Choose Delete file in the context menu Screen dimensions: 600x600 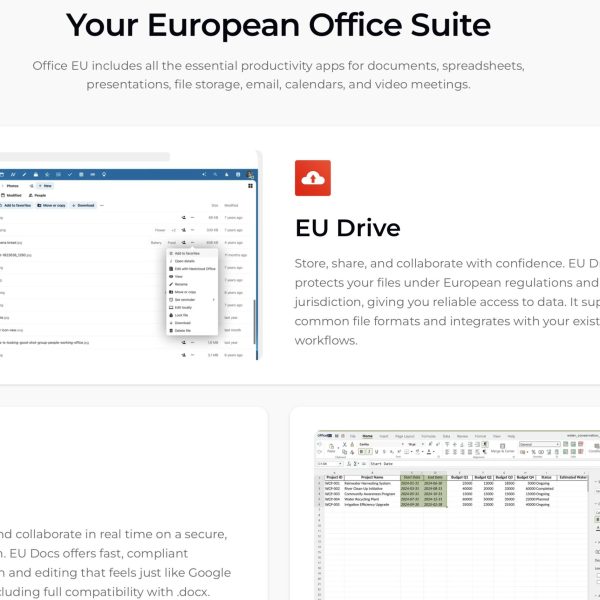coord(192,330)
